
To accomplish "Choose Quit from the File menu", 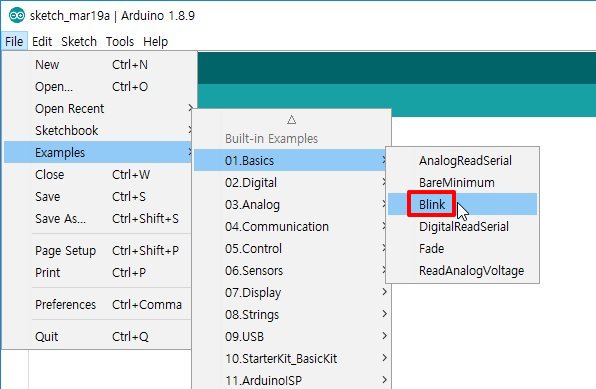I will (98, 337).
